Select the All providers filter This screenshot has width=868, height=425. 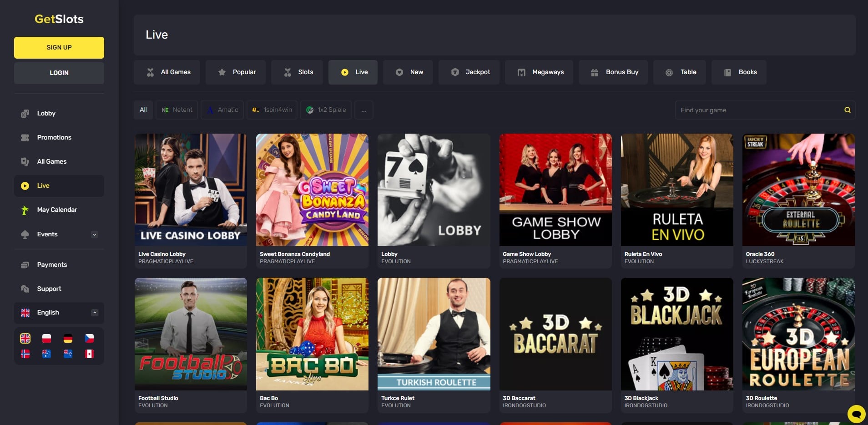click(143, 110)
